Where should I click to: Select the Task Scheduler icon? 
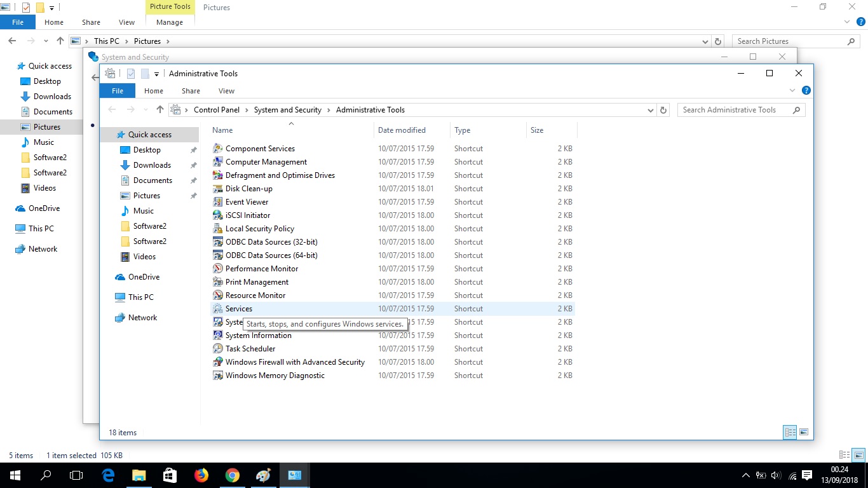[218, 349]
